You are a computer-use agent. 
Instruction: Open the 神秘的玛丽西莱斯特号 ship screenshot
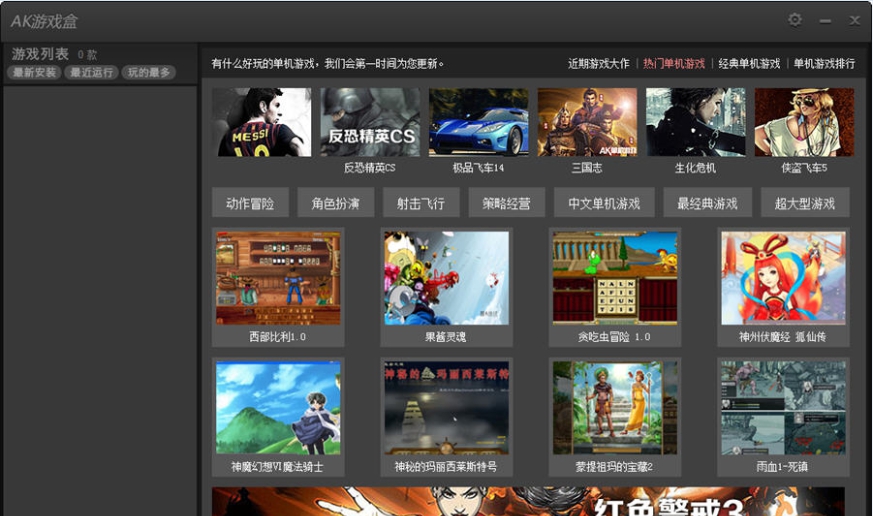(447, 407)
